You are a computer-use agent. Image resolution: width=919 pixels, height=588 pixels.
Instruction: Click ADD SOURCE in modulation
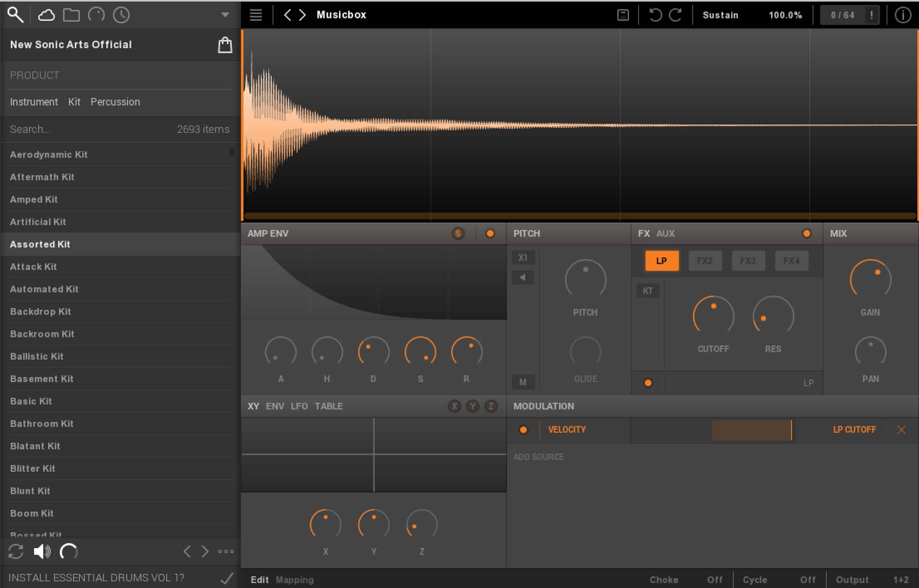538,457
